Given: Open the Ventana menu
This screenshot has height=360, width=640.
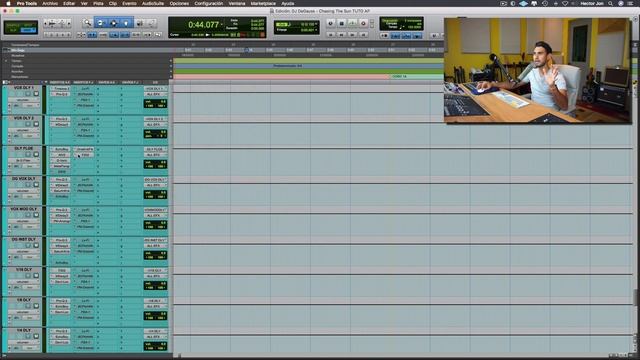Looking at the screenshot, I should [237, 3].
